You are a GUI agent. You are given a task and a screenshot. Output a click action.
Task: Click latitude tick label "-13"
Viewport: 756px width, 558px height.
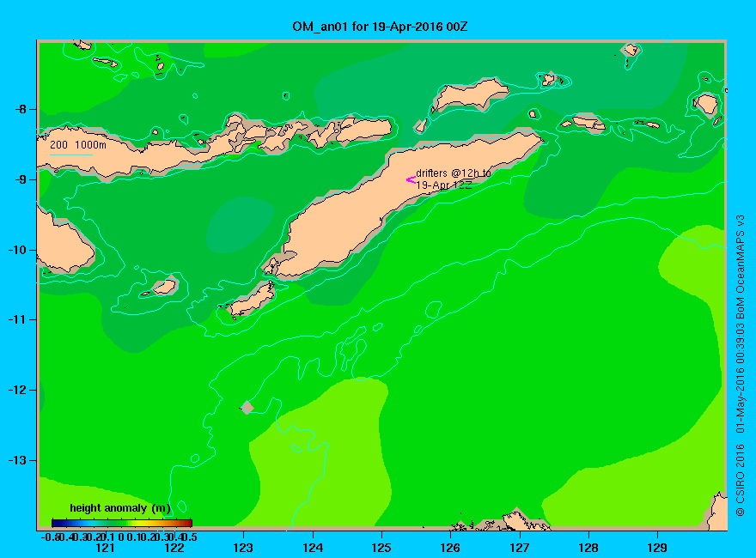point(17,460)
